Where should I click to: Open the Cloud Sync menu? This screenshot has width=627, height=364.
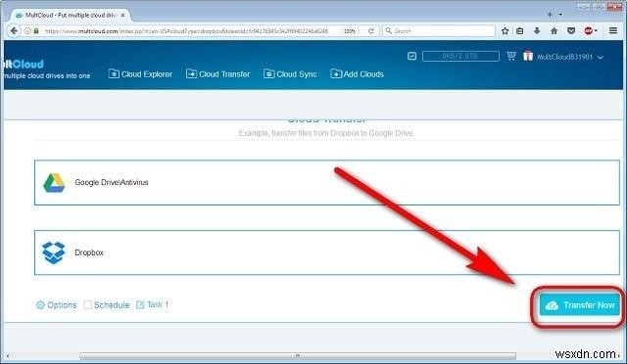290,74
